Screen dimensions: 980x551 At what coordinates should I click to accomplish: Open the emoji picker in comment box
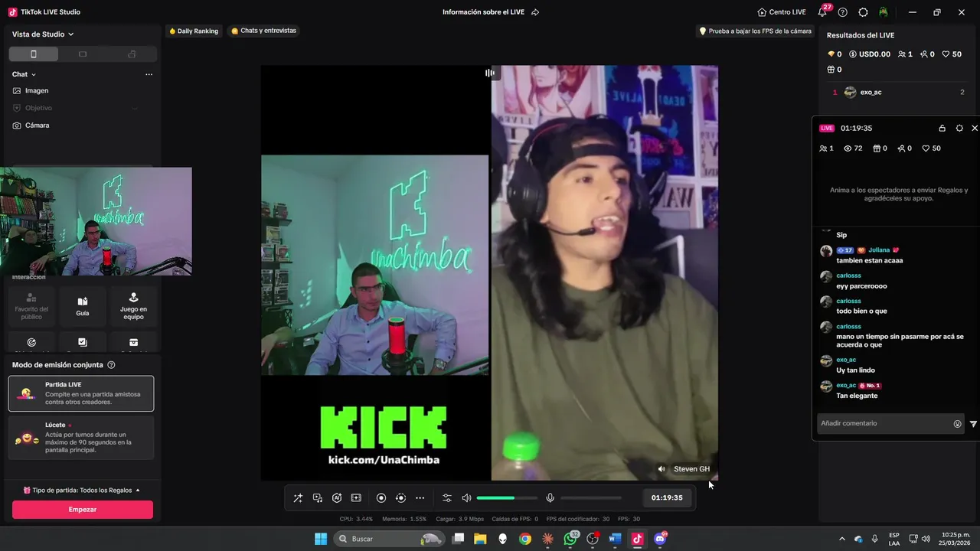pyautogui.click(x=957, y=423)
